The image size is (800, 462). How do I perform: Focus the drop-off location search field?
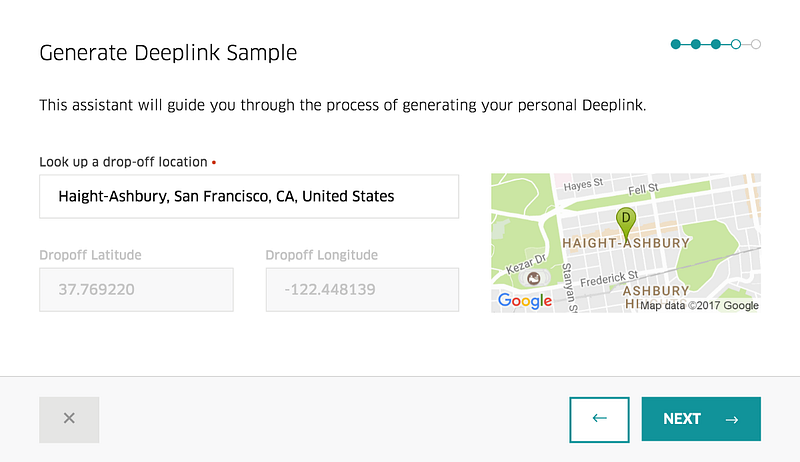coord(249,196)
